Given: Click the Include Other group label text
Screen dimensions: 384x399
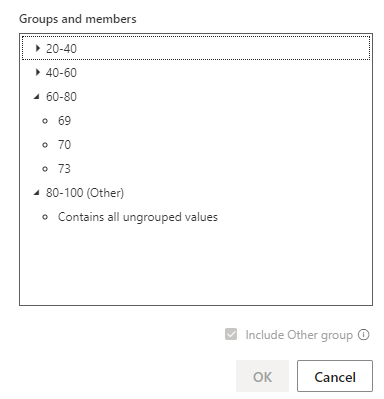Looking at the screenshot, I should point(299,335).
